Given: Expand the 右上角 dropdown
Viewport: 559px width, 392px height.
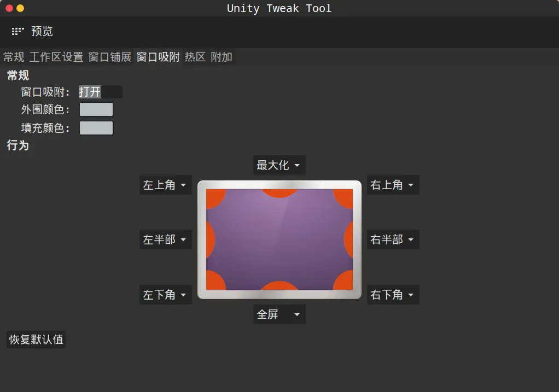Looking at the screenshot, I should pyautogui.click(x=393, y=185).
